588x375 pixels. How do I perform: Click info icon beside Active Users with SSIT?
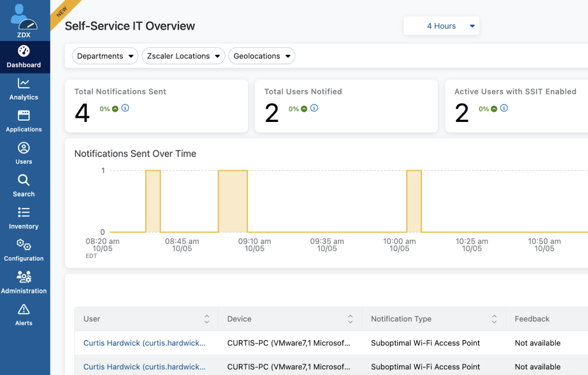coord(504,108)
